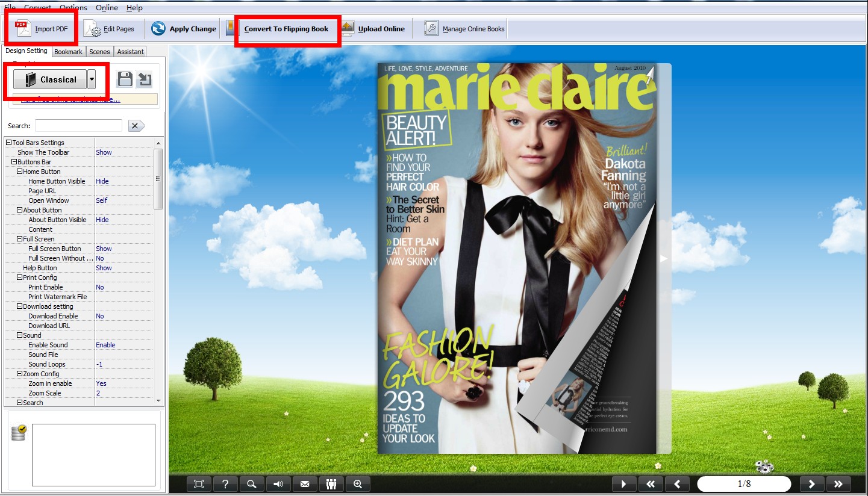Collapse the Download setting node
This screenshot has height=496, width=868.
pyautogui.click(x=19, y=306)
